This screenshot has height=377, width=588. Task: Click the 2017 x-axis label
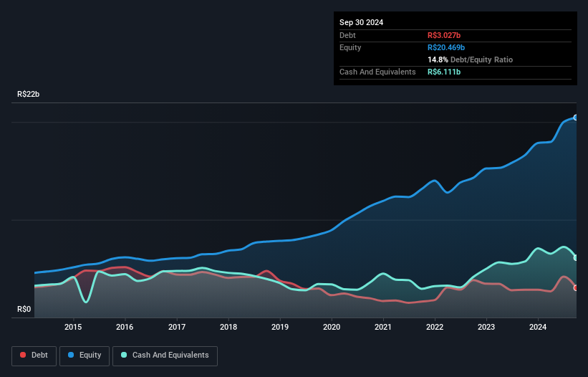pos(177,327)
